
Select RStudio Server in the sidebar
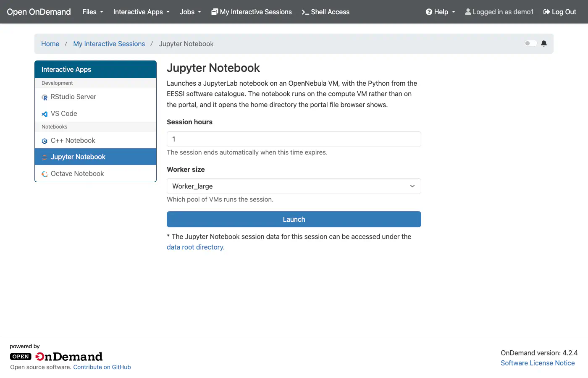95,97
